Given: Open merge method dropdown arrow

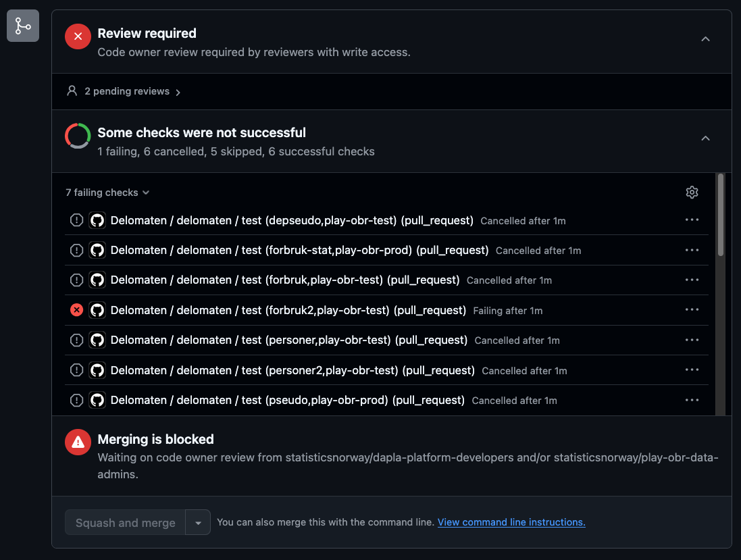Looking at the screenshot, I should click(x=198, y=523).
